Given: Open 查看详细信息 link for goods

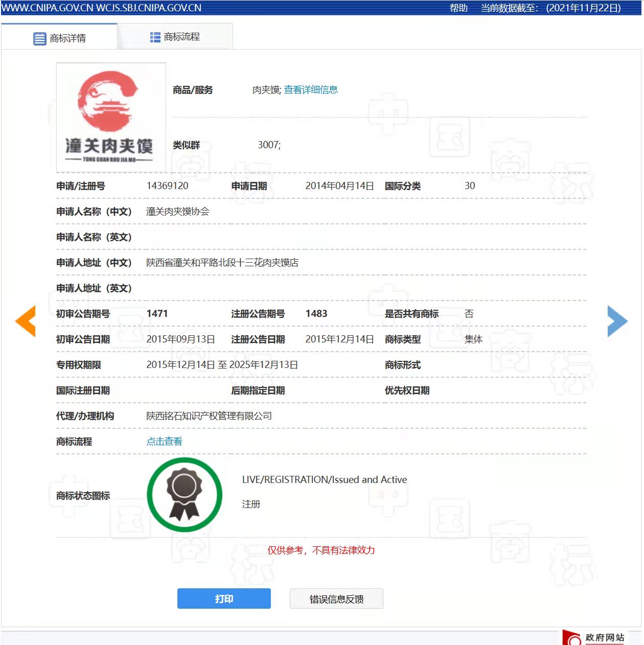Looking at the screenshot, I should [x=311, y=90].
